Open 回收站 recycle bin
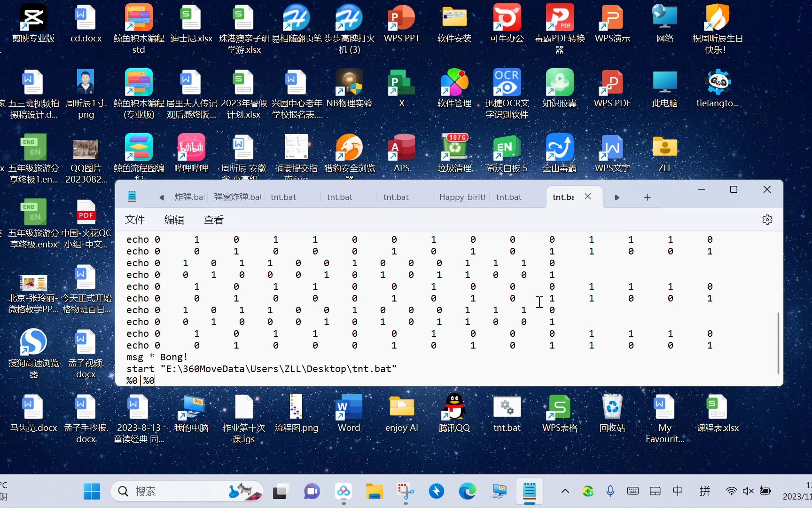812x508 pixels. [612, 413]
